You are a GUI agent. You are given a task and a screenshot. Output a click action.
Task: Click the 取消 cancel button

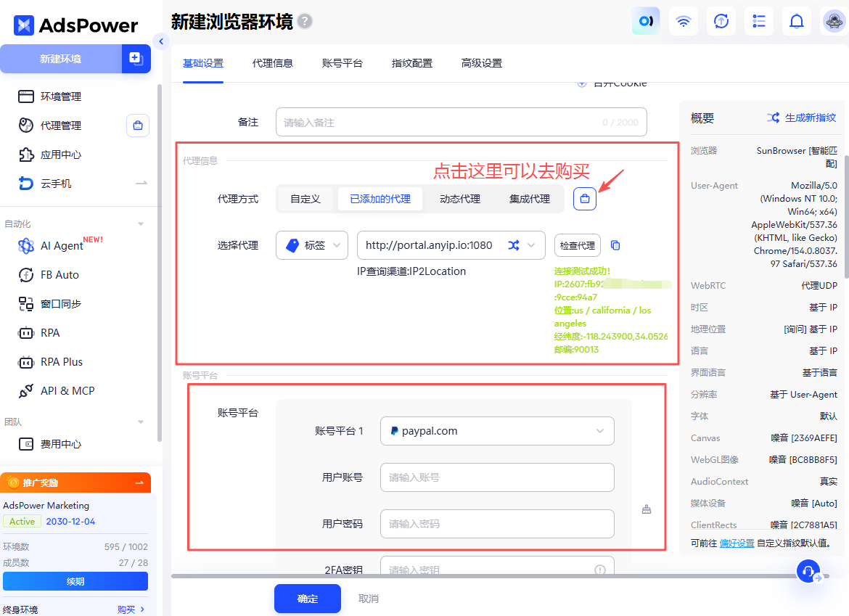pos(368,599)
